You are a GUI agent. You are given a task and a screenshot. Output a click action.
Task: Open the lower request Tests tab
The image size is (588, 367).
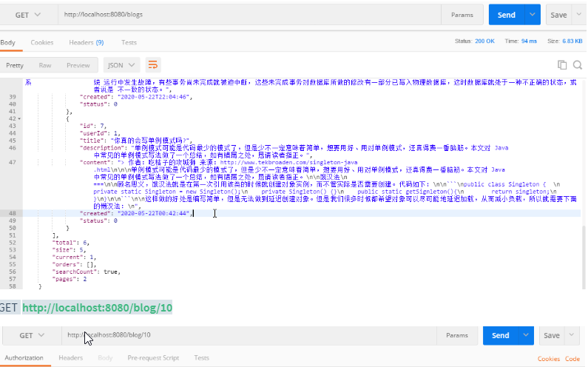coord(201,358)
